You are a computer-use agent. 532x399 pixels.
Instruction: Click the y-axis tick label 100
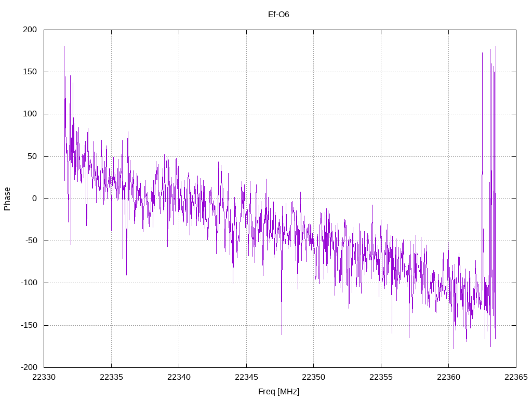click(30, 114)
